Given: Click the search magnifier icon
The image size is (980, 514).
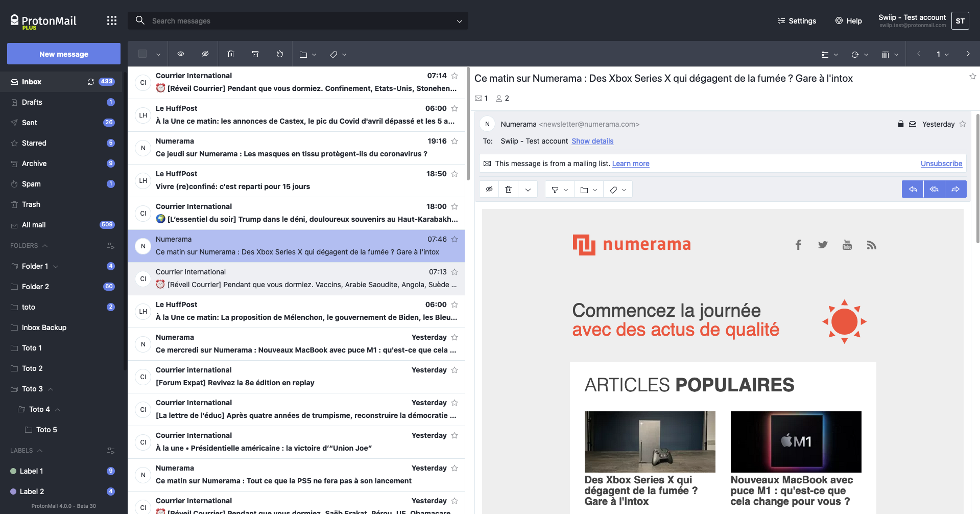Looking at the screenshot, I should (x=140, y=20).
